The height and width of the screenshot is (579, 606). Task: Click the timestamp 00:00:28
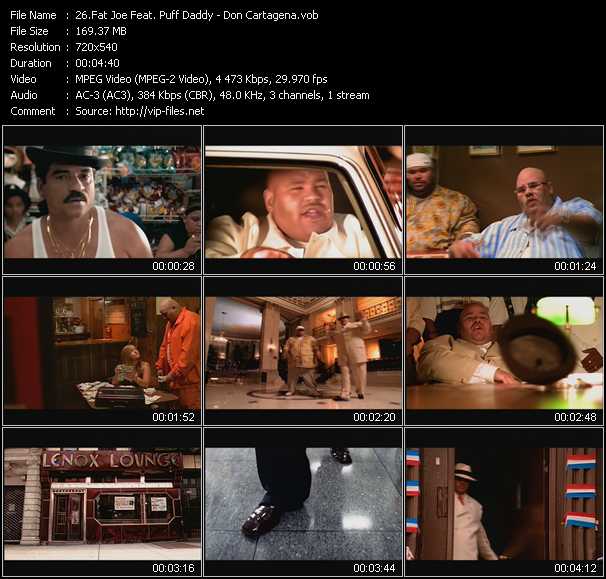pos(174,266)
